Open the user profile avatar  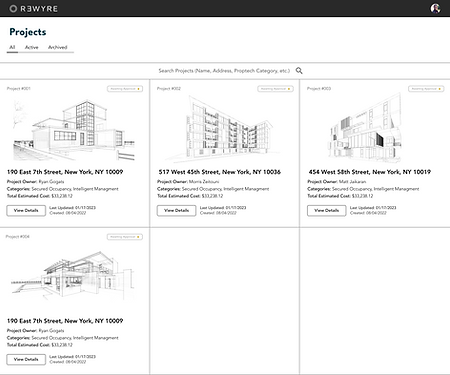point(435,8)
